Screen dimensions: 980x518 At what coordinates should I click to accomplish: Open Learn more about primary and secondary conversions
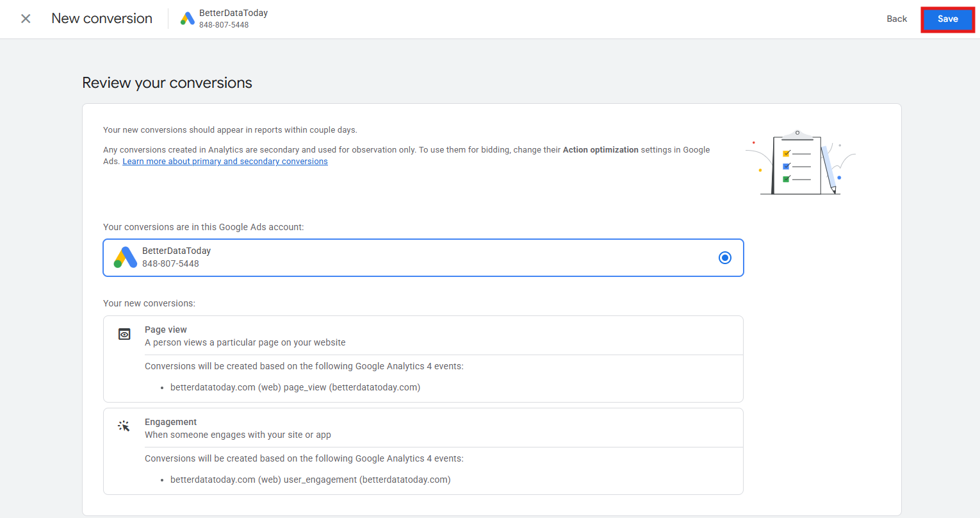[225, 162]
